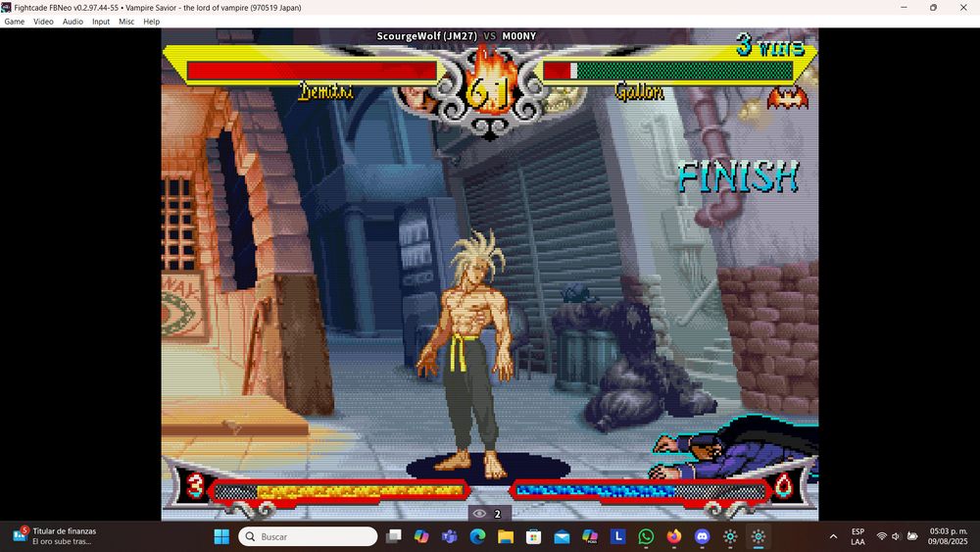Open Task View from taskbar
Viewport: 980px width, 552px height.
point(393,536)
